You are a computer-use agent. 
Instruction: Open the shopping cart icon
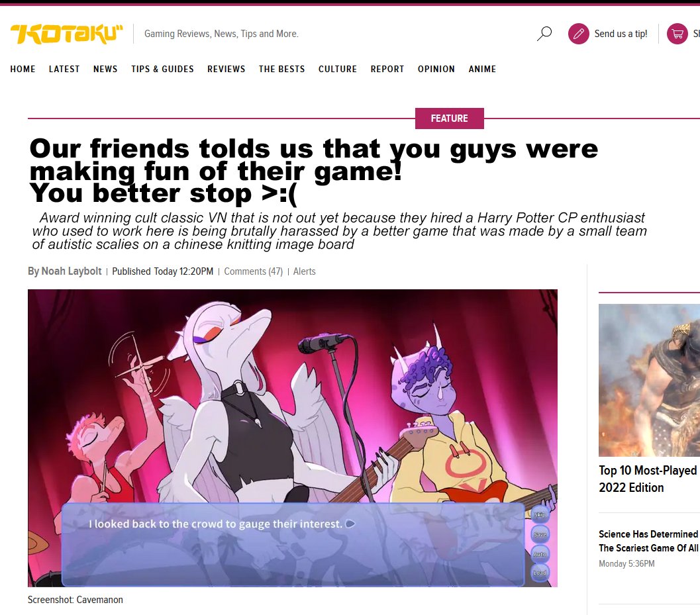click(677, 34)
